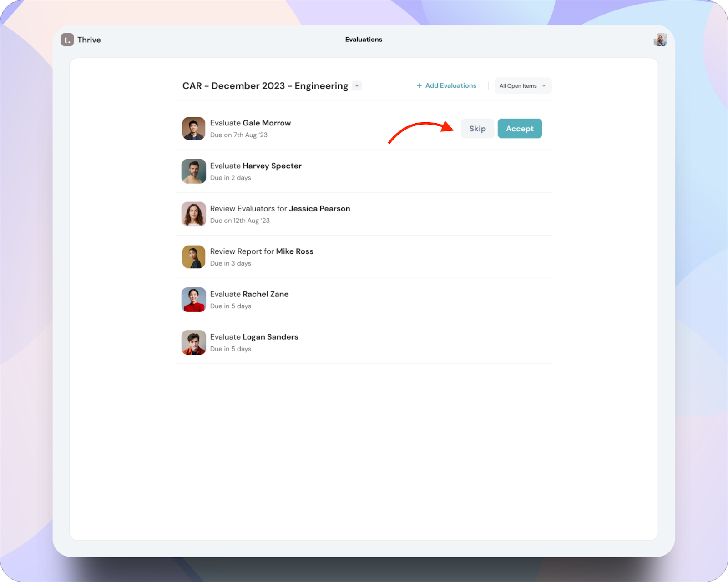Click the CAR - December 2023 - Engineering heading
The height and width of the screenshot is (582, 728).
[x=265, y=86]
